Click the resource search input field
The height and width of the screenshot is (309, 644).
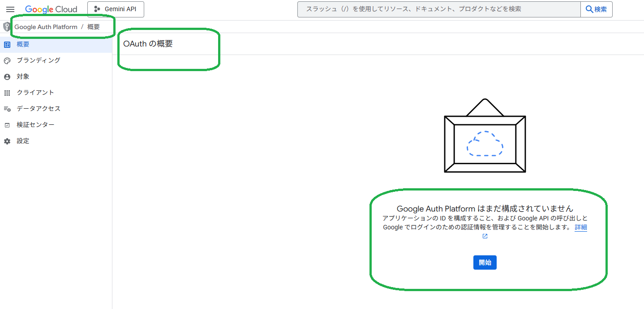tap(439, 9)
